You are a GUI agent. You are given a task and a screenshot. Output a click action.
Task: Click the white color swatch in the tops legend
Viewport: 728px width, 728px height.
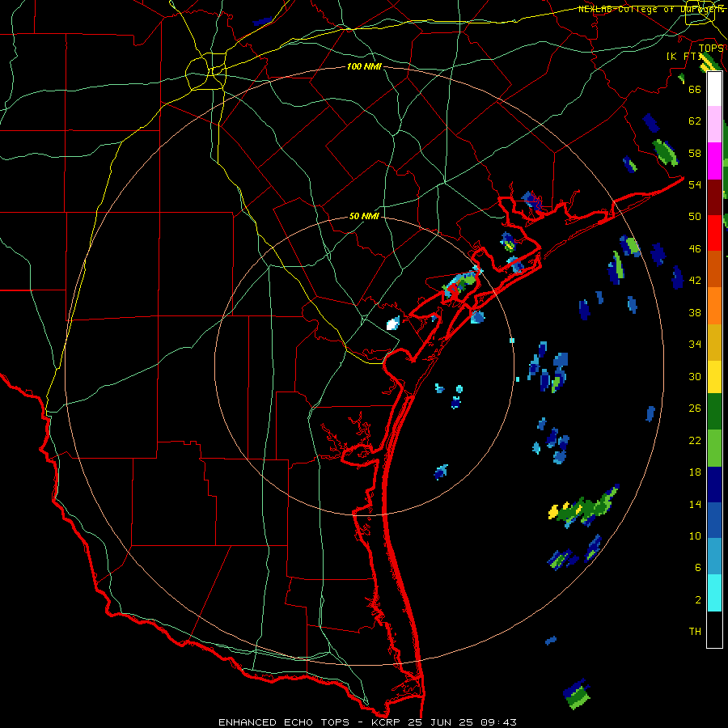(714, 89)
